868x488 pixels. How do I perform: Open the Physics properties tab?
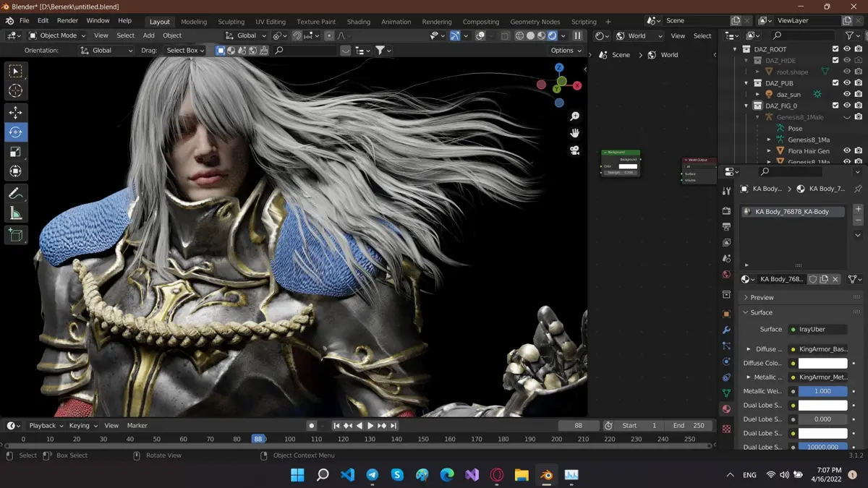tap(726, 361)
